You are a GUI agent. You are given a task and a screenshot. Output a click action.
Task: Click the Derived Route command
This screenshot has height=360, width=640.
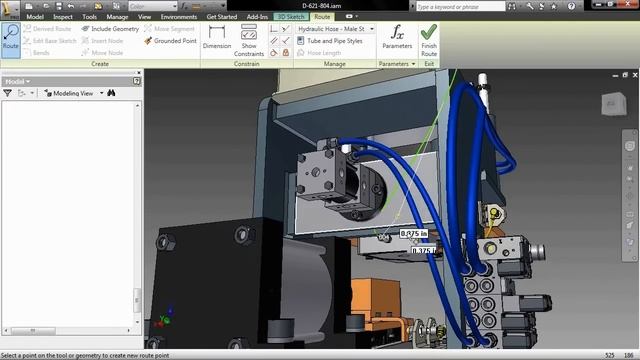47,29
